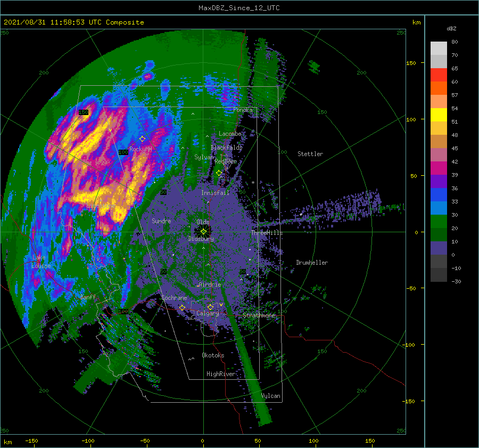Click the Didsbury label
Screen dimensions: 479x448
[201, 239]
